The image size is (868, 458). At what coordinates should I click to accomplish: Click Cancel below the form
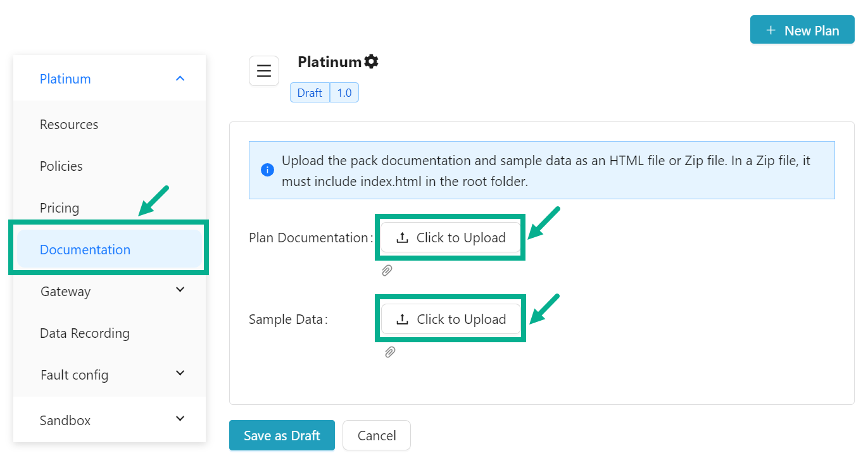376,435
